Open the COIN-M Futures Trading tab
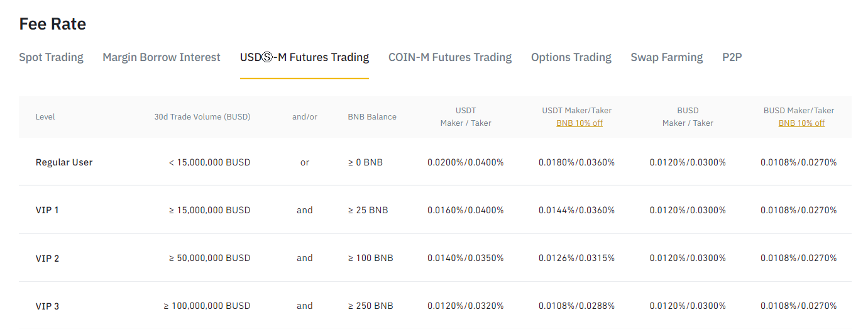This screenshot has height=329, width=868. click(x=450, y=57)
